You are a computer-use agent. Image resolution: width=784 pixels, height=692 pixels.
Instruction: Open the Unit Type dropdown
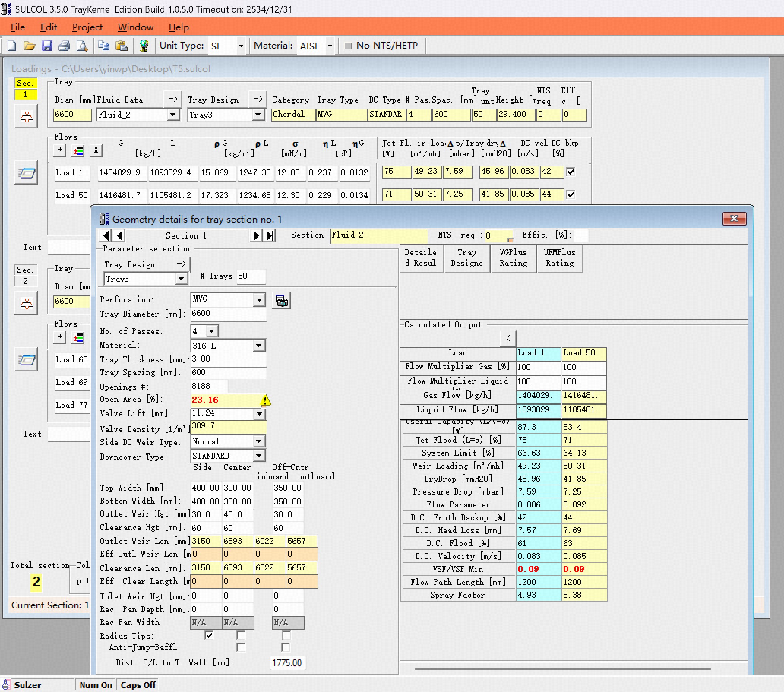click(241, 46)
